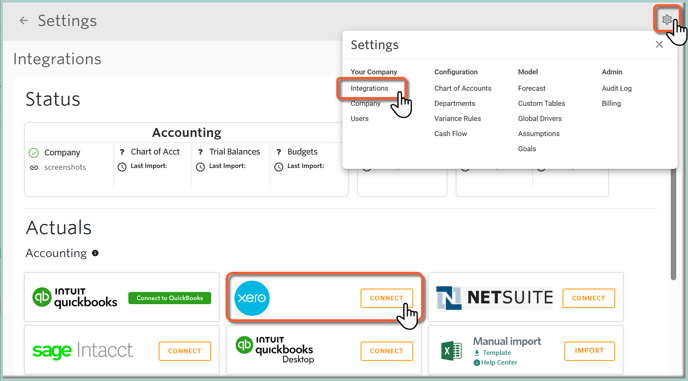Click the Xero logo

252,298
